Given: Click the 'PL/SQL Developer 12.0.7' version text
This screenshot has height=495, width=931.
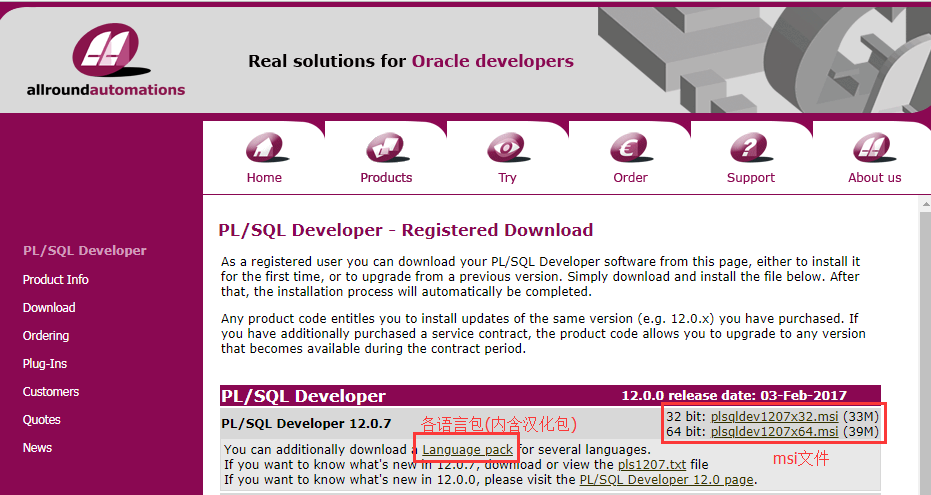Looking at the screenshot, I should pyautogui.click(x=306, y=424).
